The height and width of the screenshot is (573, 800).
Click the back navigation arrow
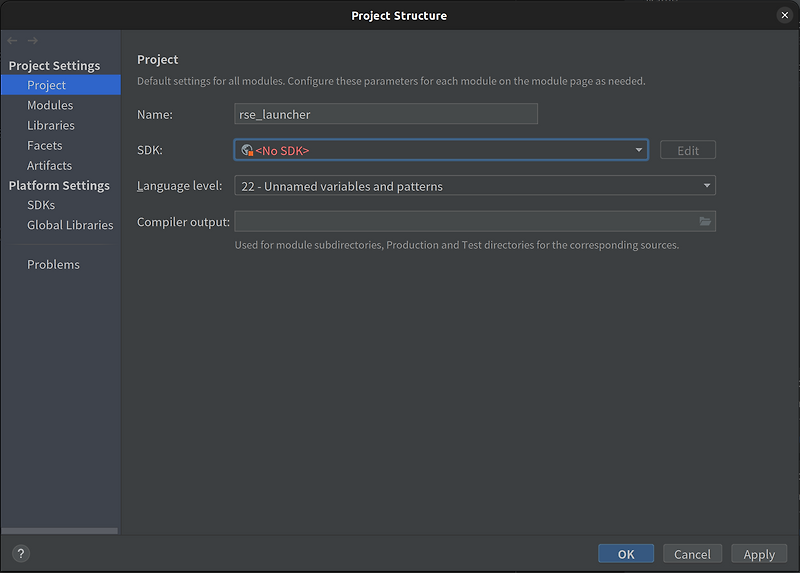pyautogui.click(x=13, y=40)
